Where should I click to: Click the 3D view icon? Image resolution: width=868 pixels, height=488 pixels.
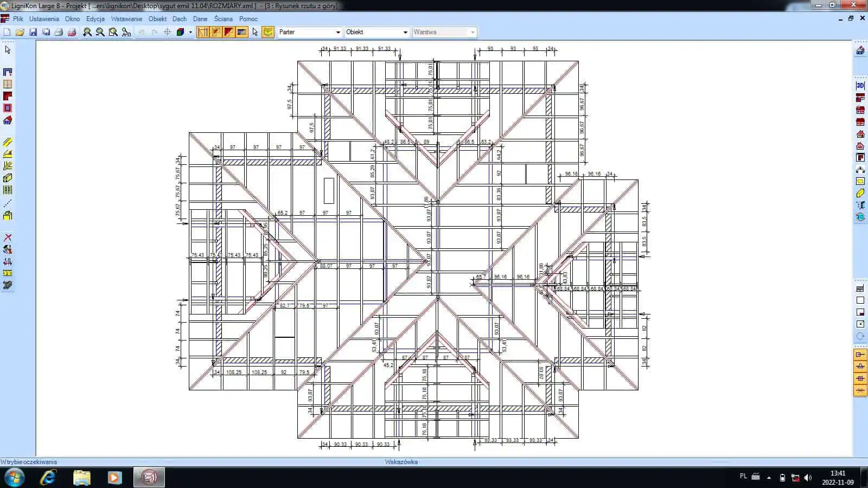[x=860, y=86]
